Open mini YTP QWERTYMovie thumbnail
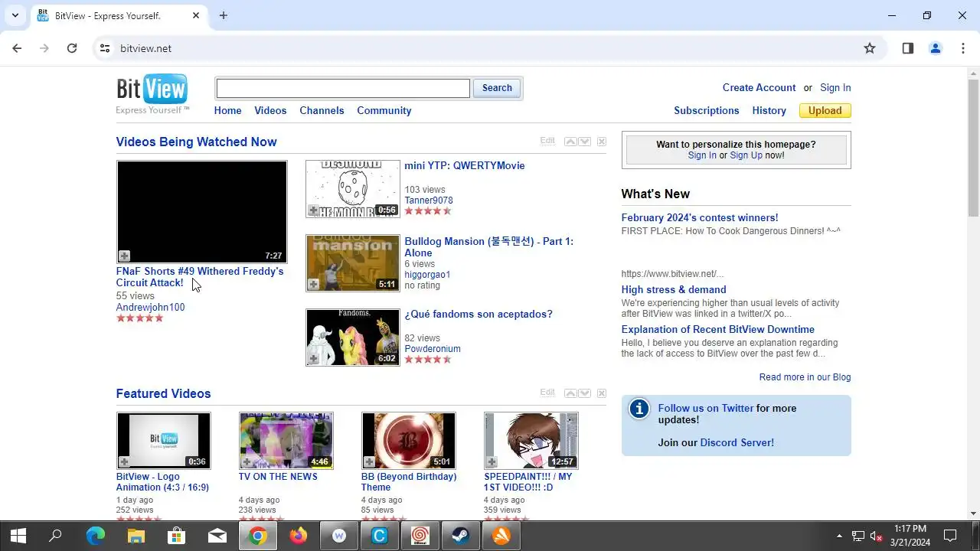This screenshot has width=980, height=551. coord(353,189)
